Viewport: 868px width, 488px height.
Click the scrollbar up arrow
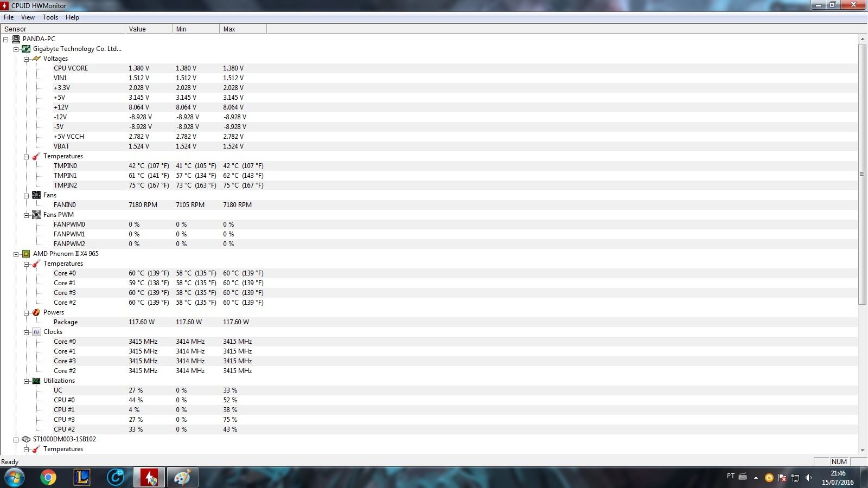(862, 39)
